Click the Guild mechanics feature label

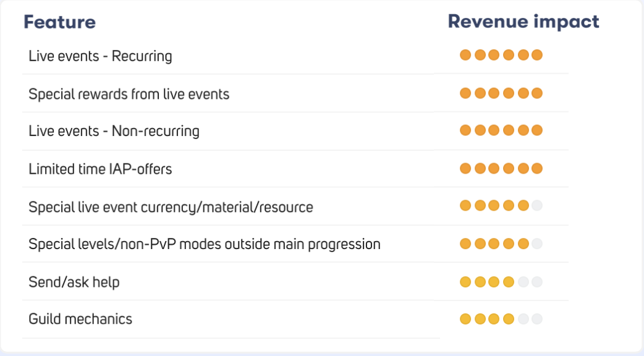pyautogui.click(x=80, y=319)
